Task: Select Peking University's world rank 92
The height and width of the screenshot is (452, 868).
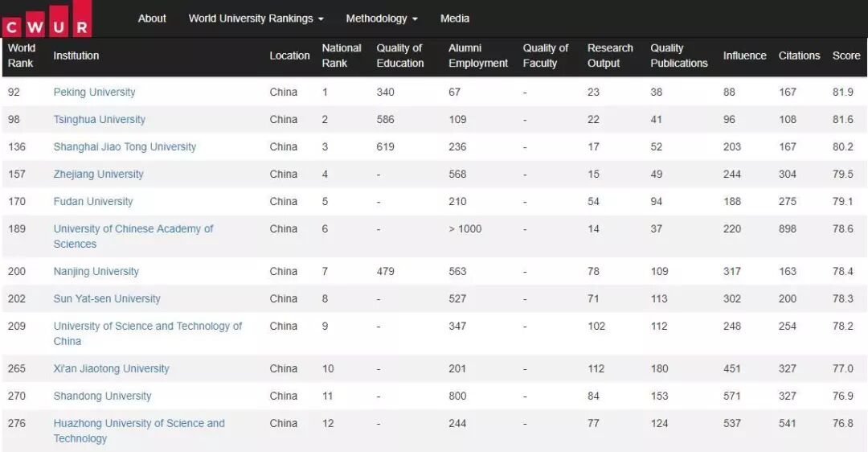Action: (x=14, y=92)
